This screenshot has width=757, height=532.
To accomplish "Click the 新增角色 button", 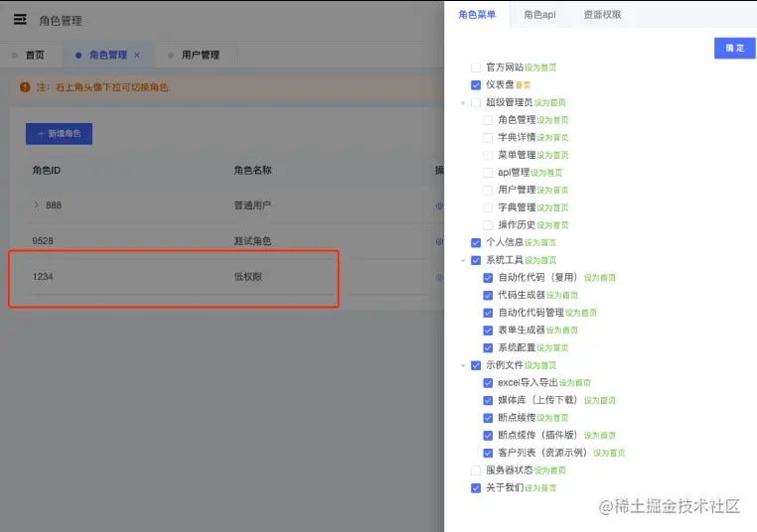I will click(x=59, y=134).
